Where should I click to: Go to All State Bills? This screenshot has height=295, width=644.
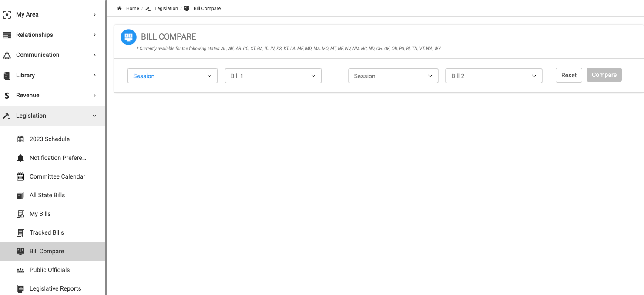click(x=52, y=195)
